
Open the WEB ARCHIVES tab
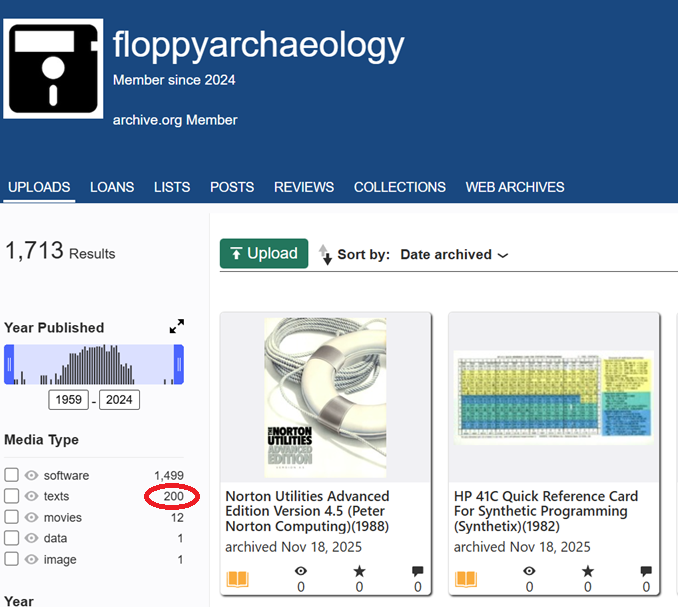515,187
